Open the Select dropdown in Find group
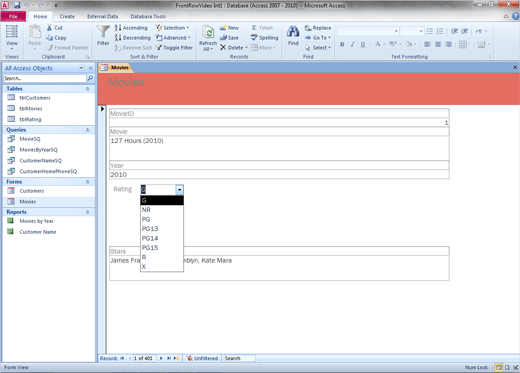The width and height of the screenshot is (520, 373). 318,48
